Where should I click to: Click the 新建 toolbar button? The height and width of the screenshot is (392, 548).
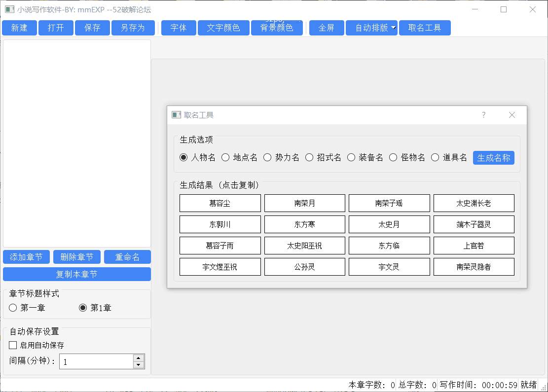coord(20,28)
